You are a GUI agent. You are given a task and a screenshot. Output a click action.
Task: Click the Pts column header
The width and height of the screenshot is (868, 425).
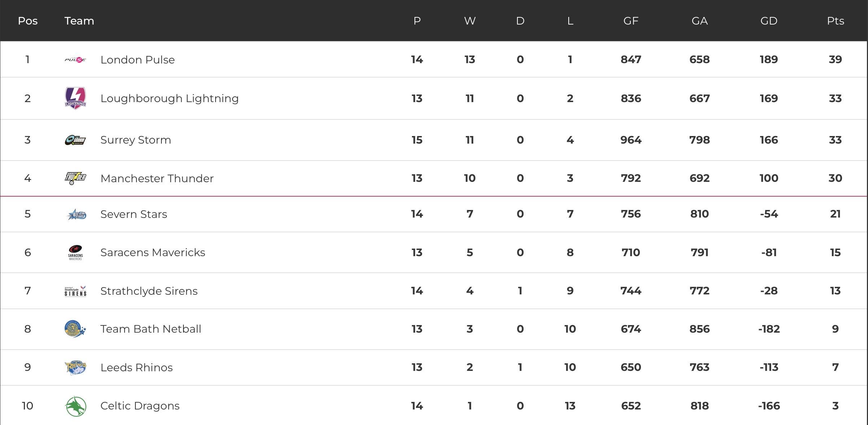835,21
